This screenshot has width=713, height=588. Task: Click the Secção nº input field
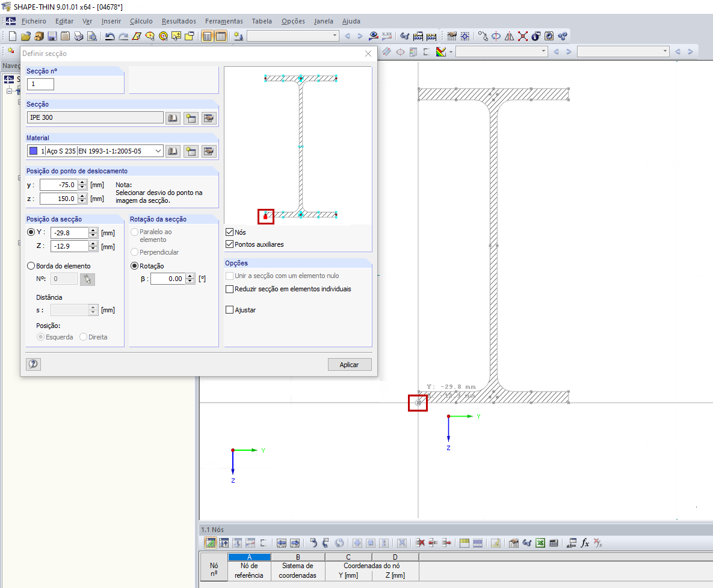tap(40, 84)
